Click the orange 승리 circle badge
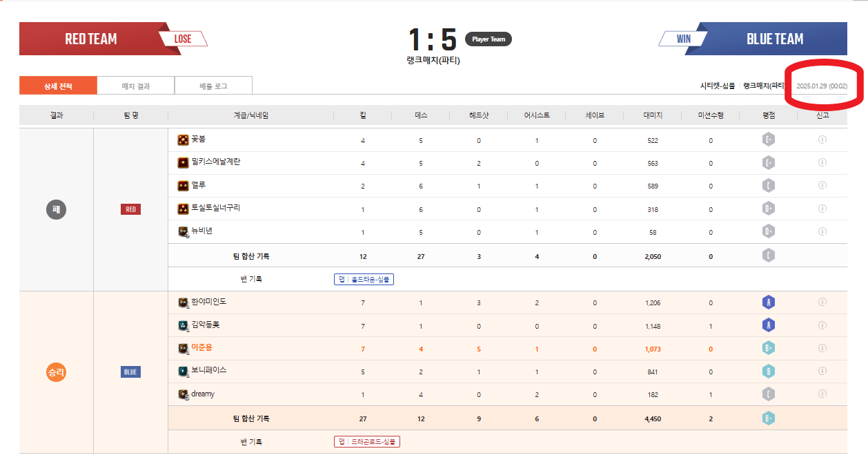The height and width of the screenshot is (462, 868). [x=56, y=372]
